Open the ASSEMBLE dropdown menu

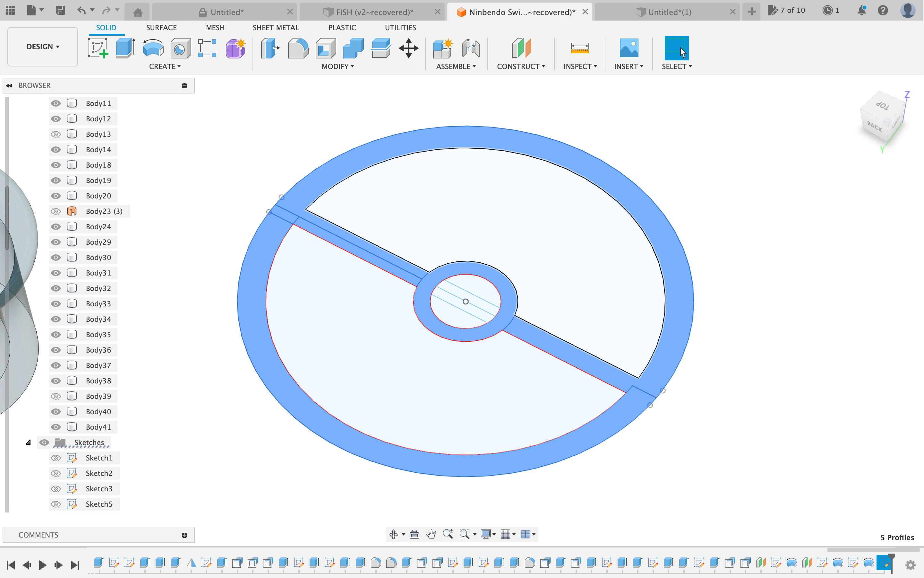456,66
